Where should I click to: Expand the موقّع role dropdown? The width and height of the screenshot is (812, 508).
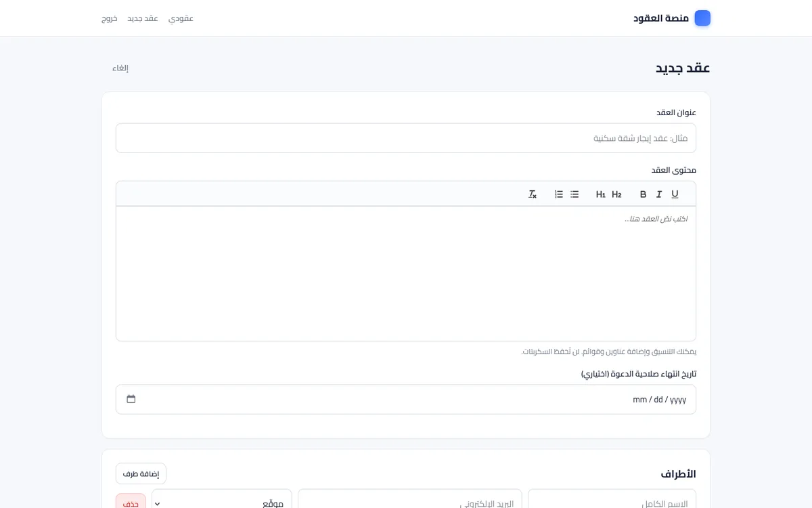pyautogui.click(x=222, y=503)
